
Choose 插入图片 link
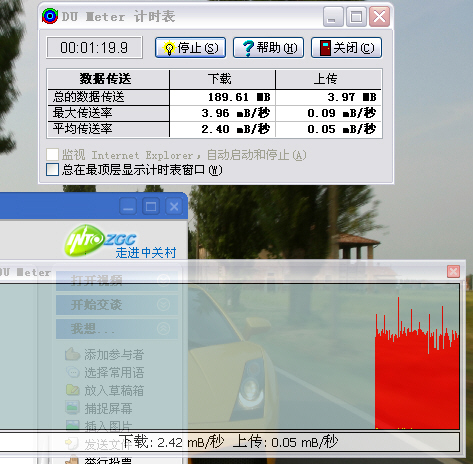[108, 426]
